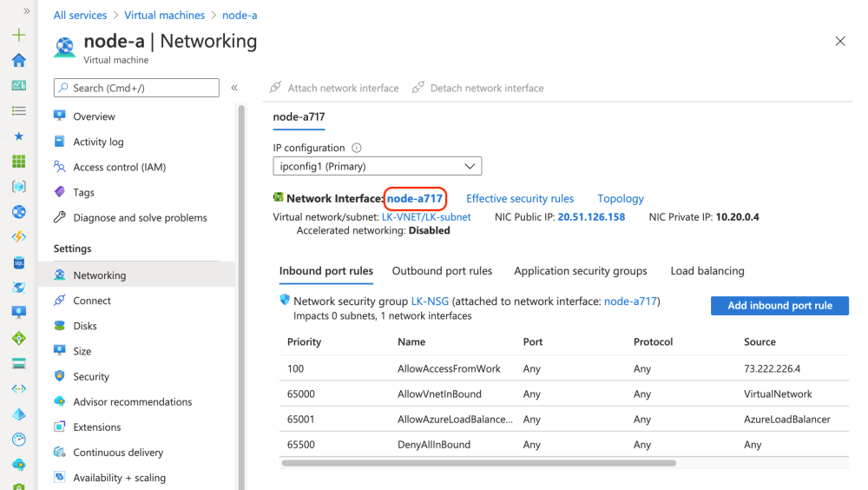The image size is (868, 490).
Task: Open Application security groups tab
Action: click(580, 271)
